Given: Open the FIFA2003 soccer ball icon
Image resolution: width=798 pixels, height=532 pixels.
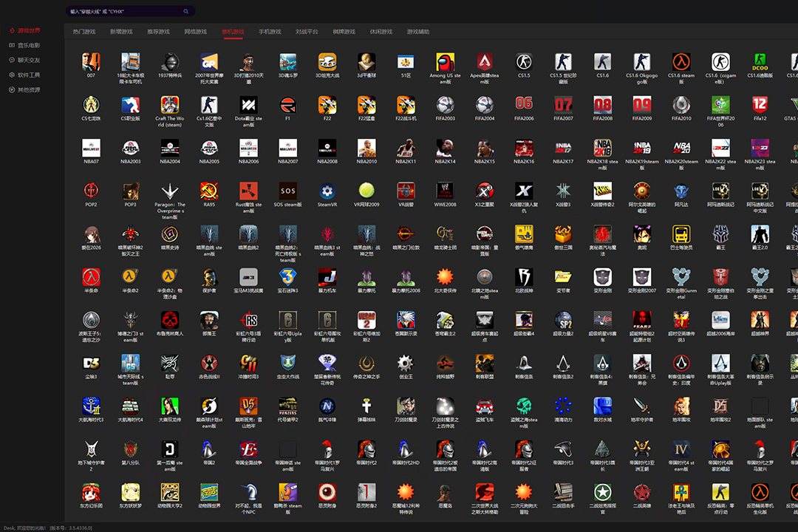Looking at the screenshot, I should (x=446, y=106).
